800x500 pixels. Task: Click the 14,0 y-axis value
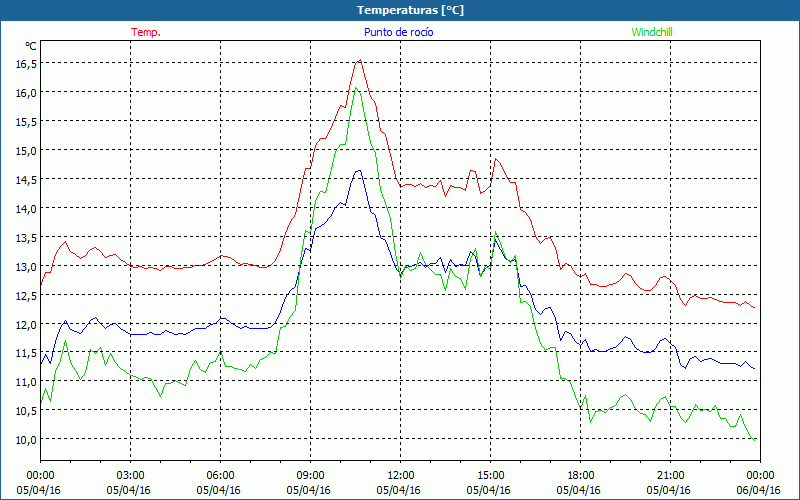click(28, 208)
